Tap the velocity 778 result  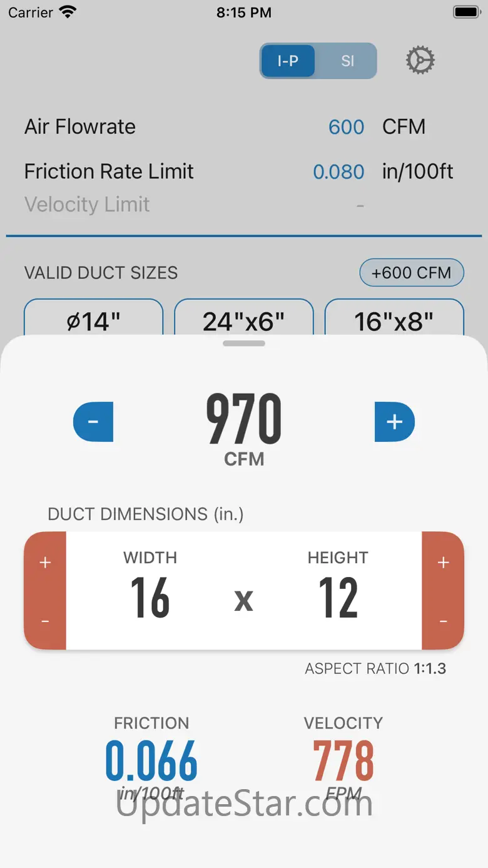tap(343, 760)
